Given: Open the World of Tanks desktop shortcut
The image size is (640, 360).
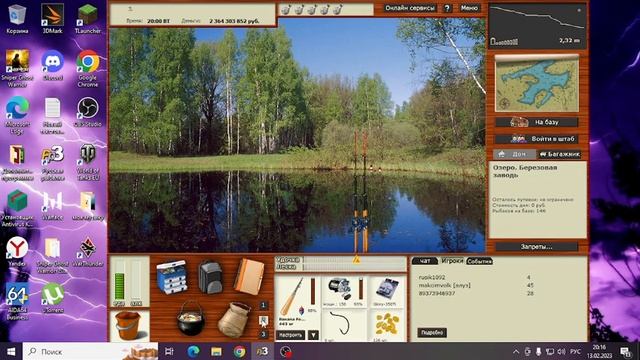Looking at the screenshot, I should (x=88, y=162).
